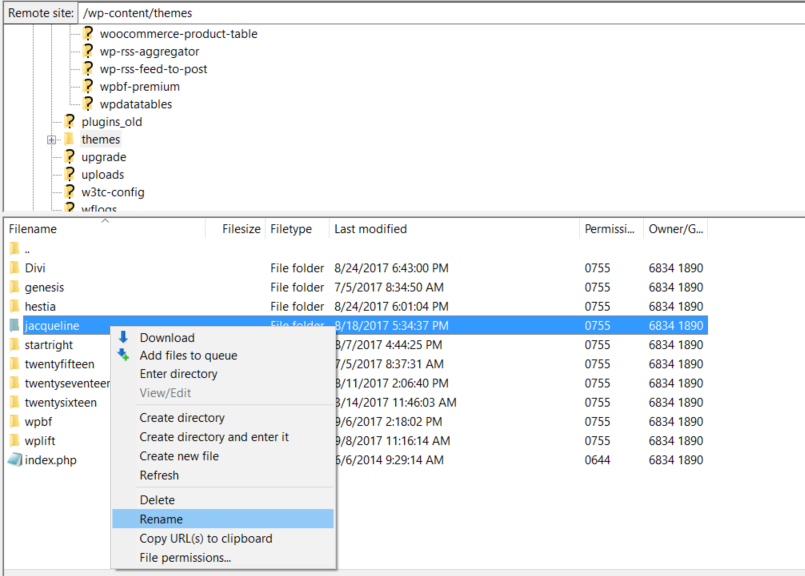Sort by the Last modified column header
The height and width of the screenshot is (576, 805).
[454, 229]
